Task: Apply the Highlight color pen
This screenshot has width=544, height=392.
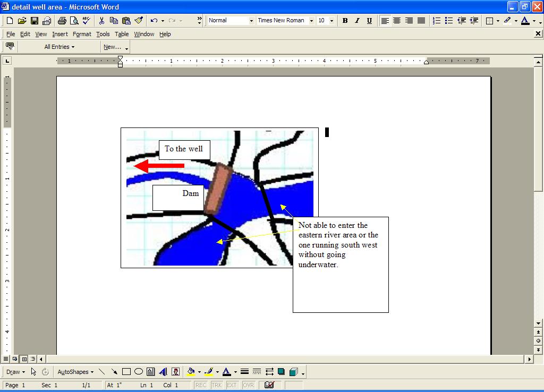Action: coord(507,21)
